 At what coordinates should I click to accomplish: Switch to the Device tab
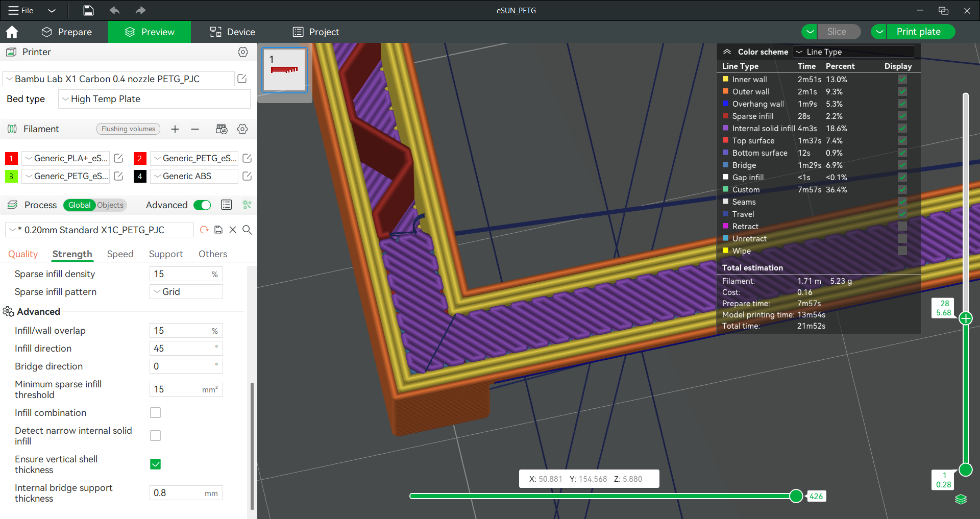[x=233, y=32]
